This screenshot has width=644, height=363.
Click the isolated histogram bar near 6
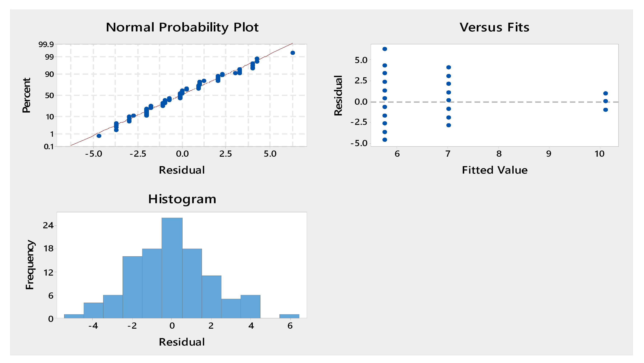point(289,316)
